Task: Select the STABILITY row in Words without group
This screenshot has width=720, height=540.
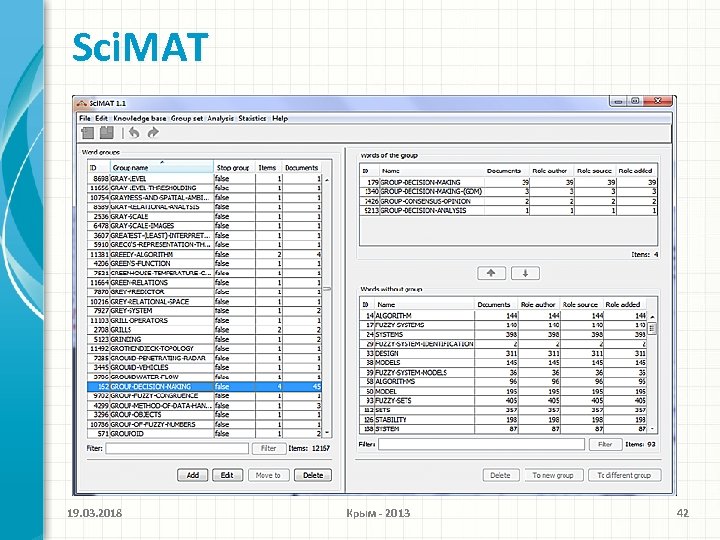Action: point(504,419)
